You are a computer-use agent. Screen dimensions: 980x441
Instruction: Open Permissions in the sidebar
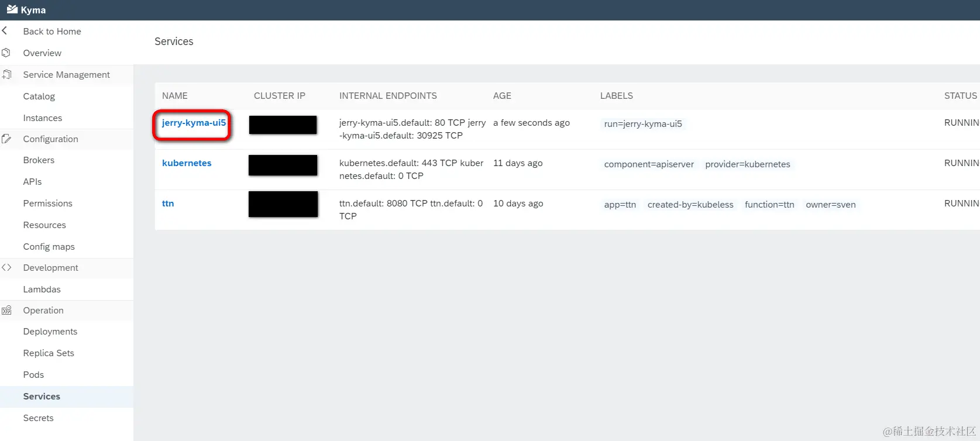coord(48,204)
